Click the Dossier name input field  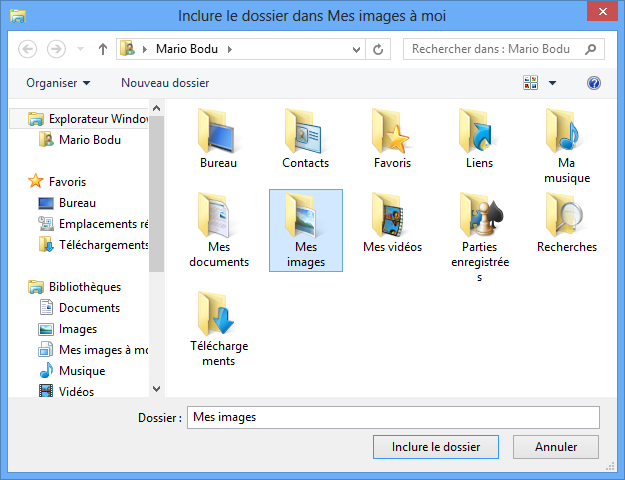pos(393,417)
